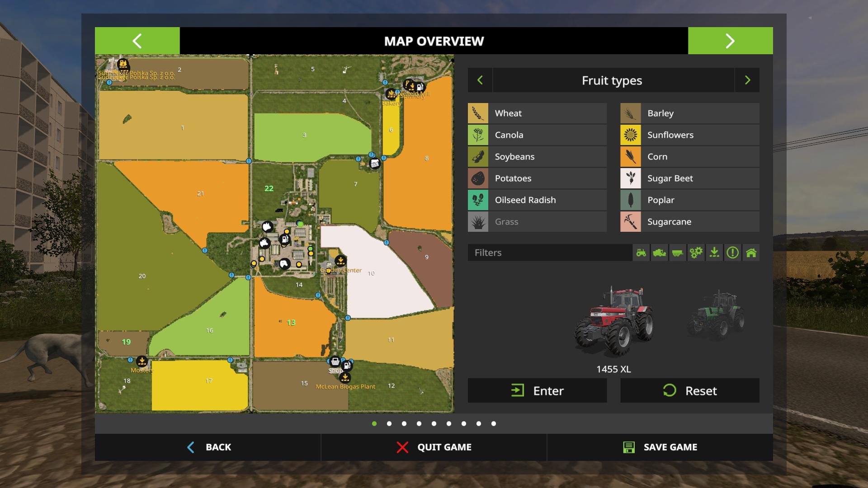Toggle the trailer map filter
The width and height of the screenshot is (868, 488).
tap(677, 253)
